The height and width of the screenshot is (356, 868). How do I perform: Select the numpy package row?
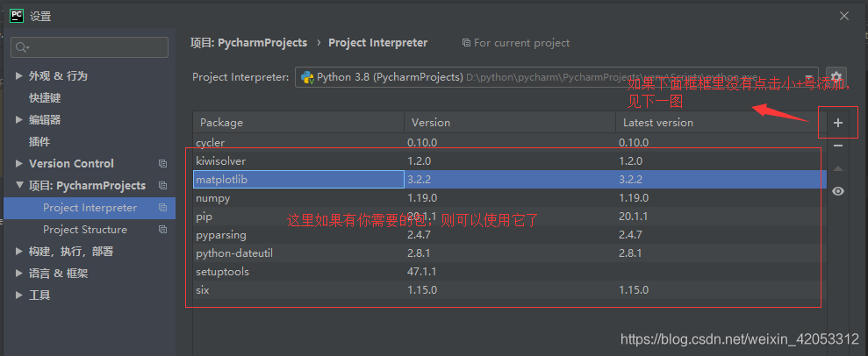tap(510, 198)
